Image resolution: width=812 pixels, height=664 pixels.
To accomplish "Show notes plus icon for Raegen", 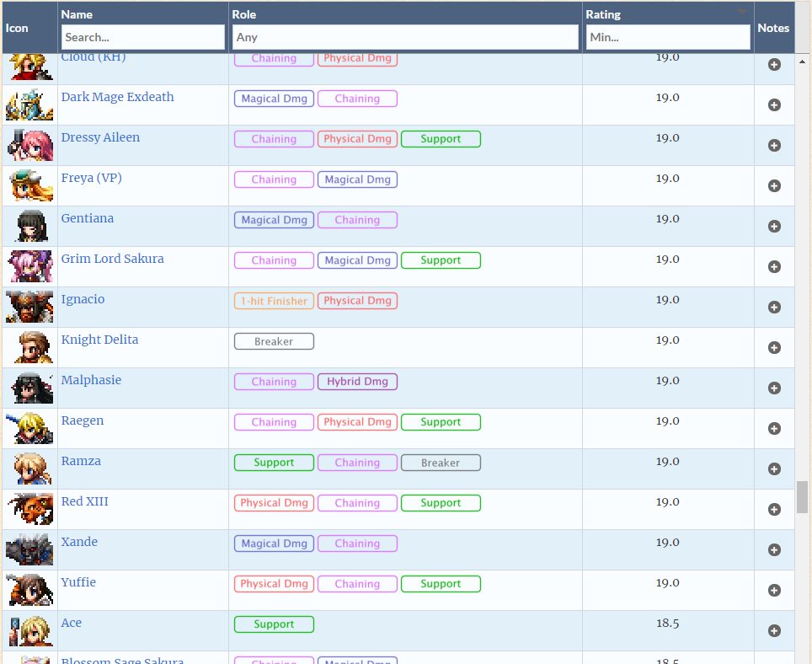I will 774,428.
